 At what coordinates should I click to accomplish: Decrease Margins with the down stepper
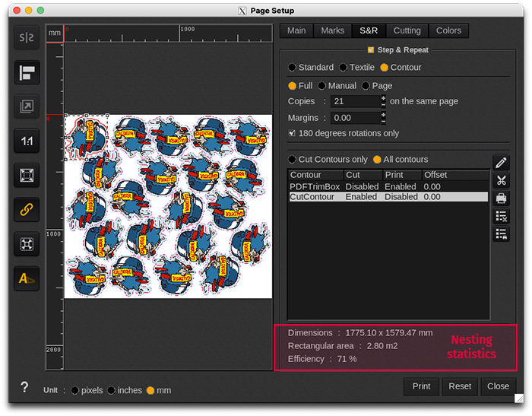[383, 121]
